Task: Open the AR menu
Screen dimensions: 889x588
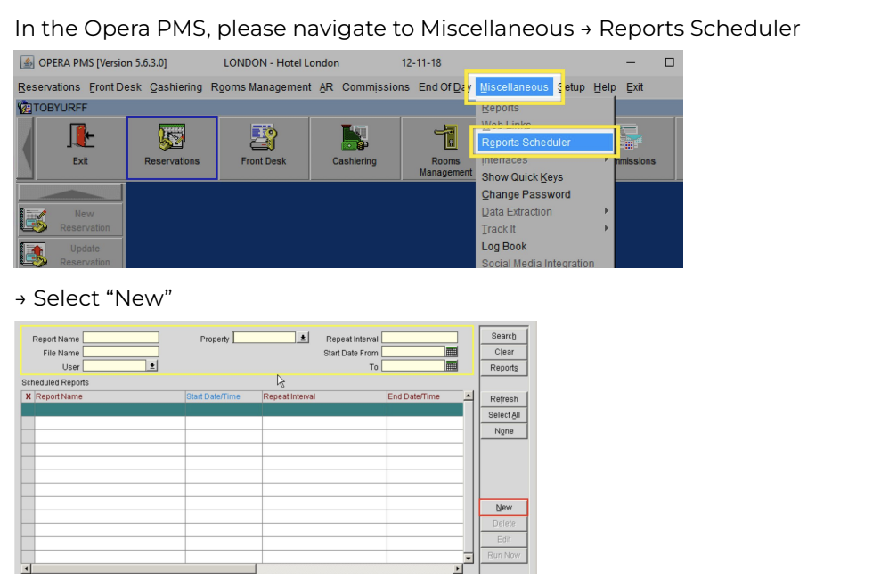Action: coord(326,86)
